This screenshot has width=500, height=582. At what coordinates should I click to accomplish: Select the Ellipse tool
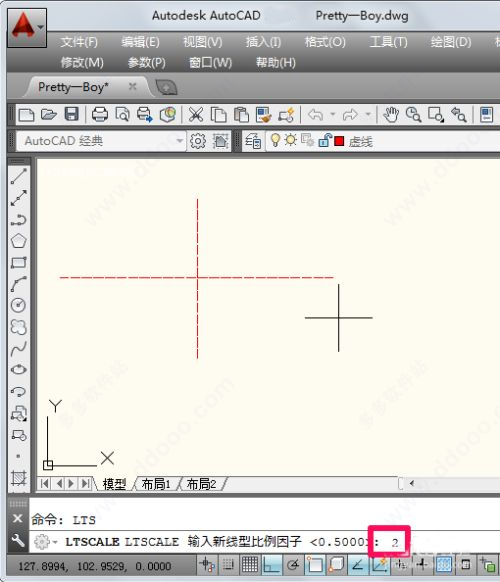click(19, 370)
